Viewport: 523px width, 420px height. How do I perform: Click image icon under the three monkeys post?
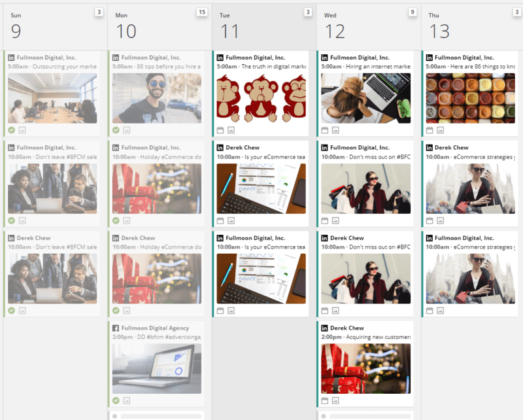click(231, 130)
